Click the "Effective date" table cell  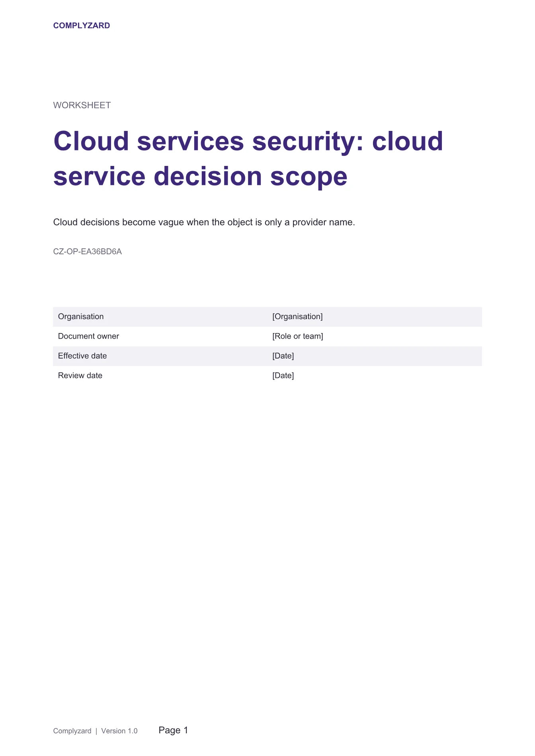pyautogui.click(x=160, y=356)
